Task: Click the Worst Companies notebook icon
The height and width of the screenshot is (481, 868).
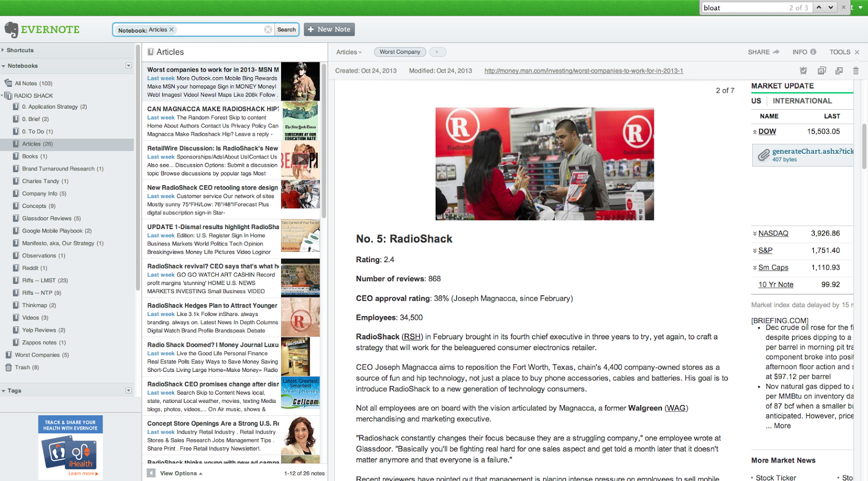Action: click(x=8, y=355)
